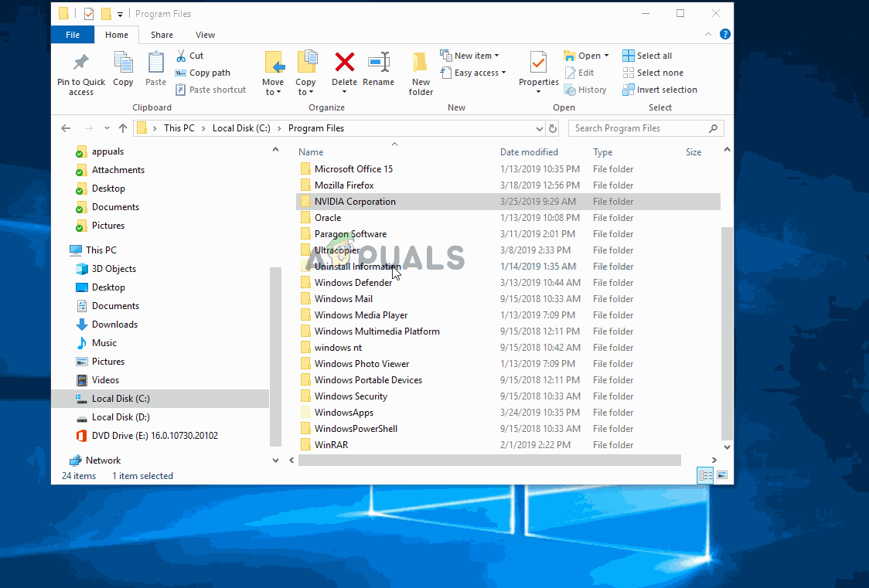
Task: Switch to the View ribbon tab
Action: (205, 34)
